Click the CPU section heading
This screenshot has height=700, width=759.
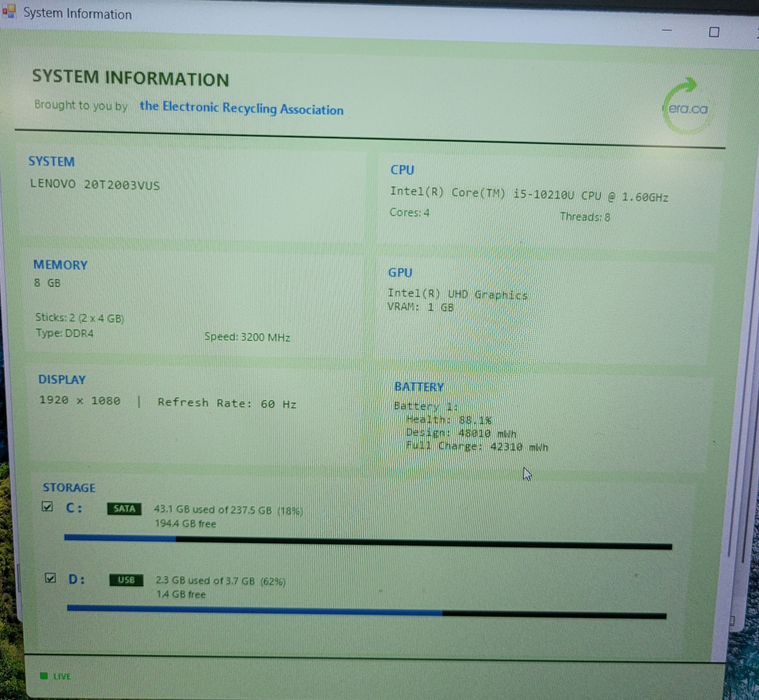point(402,170)
